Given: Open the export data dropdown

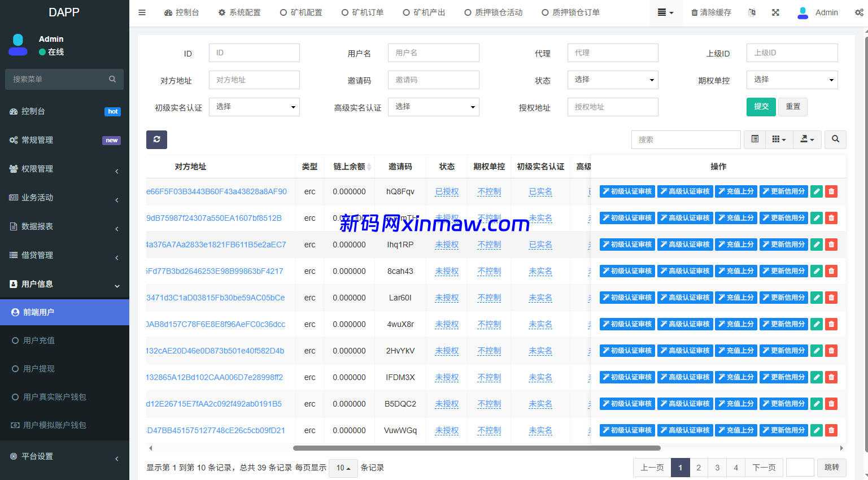Looking at the screenshot, I should click(x=807, y=139).
